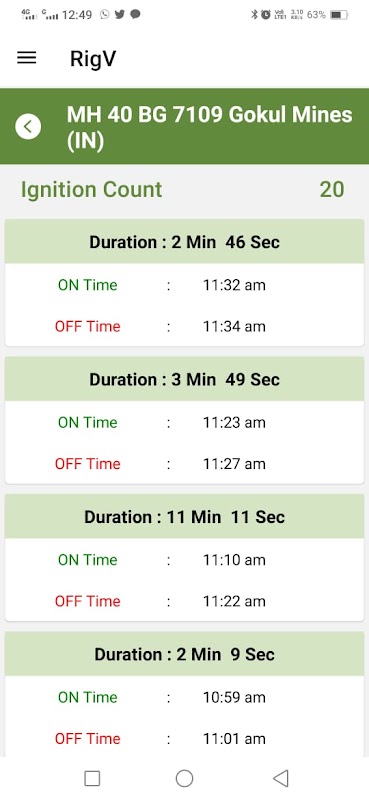Tap the Android recent apps square
Viewport: 369px width, 800px height.
pos(92,779)
